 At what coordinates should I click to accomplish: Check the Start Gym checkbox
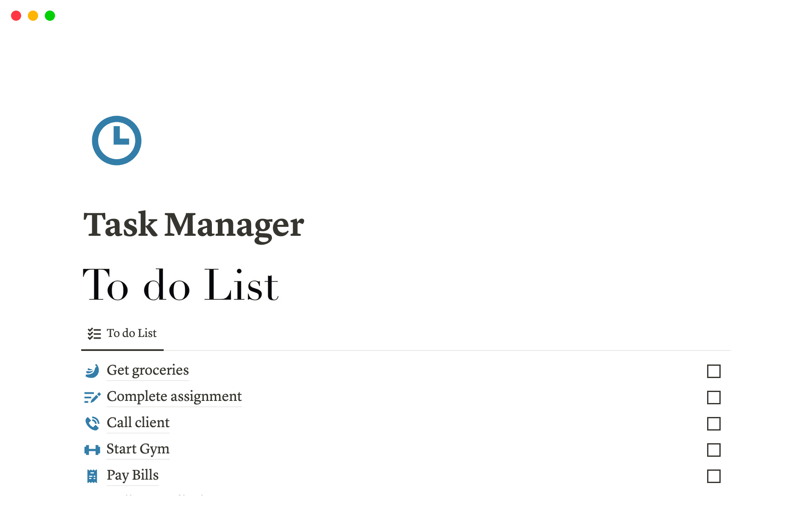point(714,450)
